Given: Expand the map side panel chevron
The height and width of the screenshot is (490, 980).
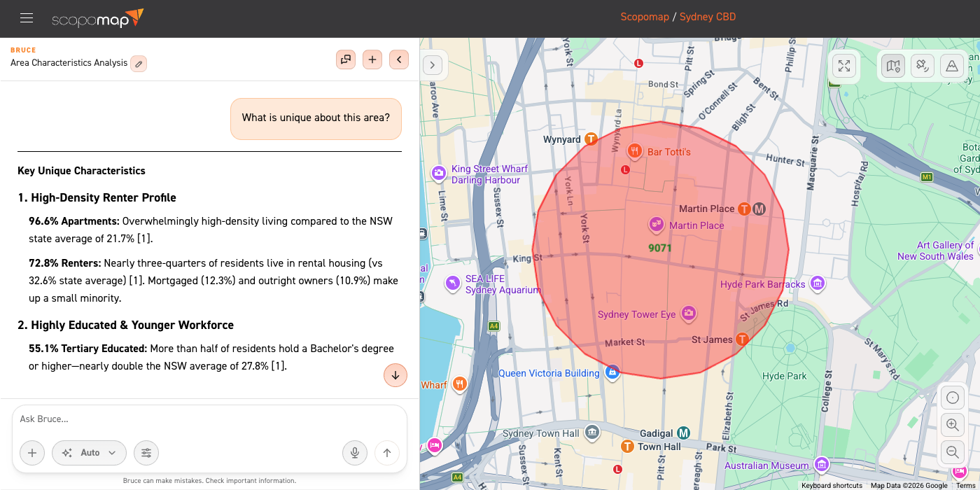Looking at the screenshot, I should (433, 65).
